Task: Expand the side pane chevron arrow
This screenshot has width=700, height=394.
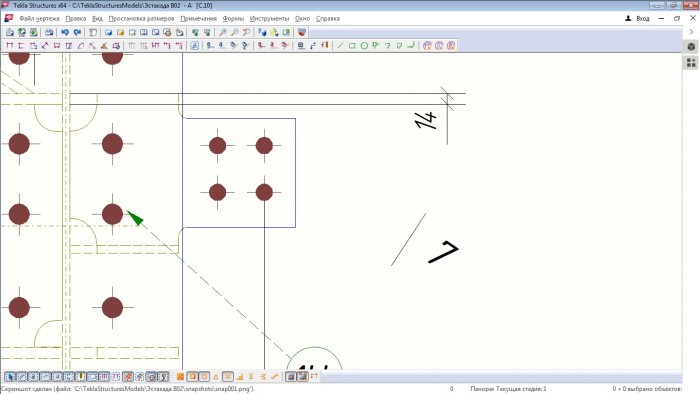Action: (691, 32)
